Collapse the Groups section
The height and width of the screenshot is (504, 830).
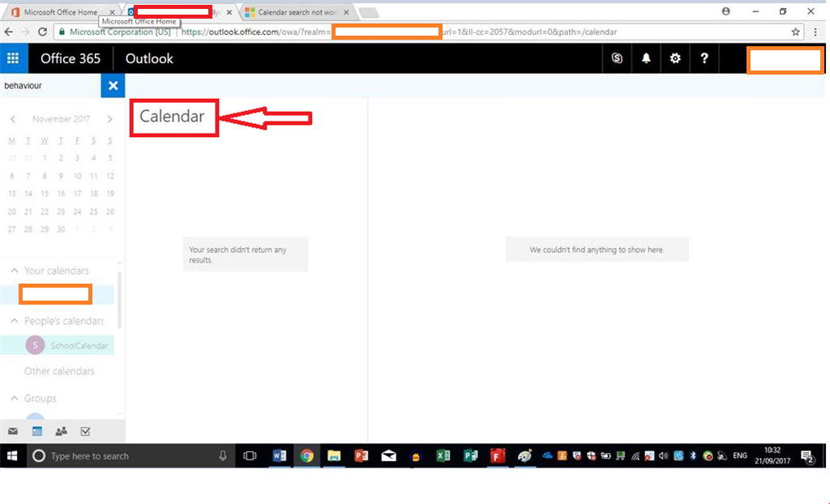15,398
